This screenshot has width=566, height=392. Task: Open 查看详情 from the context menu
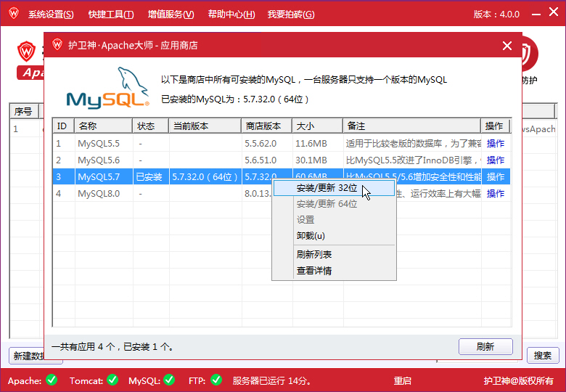click(x=314, y=271)
